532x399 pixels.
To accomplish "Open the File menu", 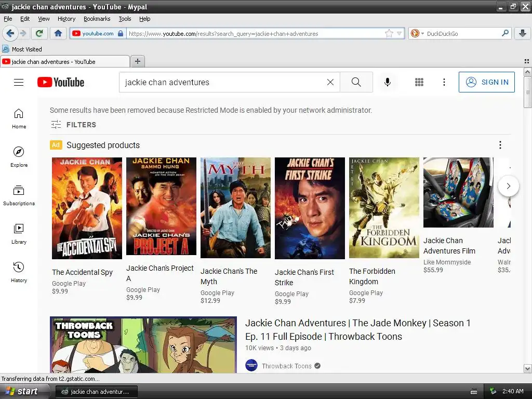I will click(x=8, y=19).
